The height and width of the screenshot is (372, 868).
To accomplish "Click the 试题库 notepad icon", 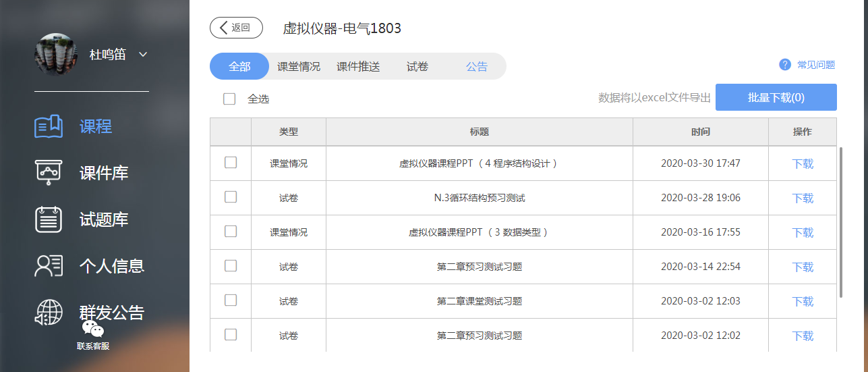I will click(49, 219).
